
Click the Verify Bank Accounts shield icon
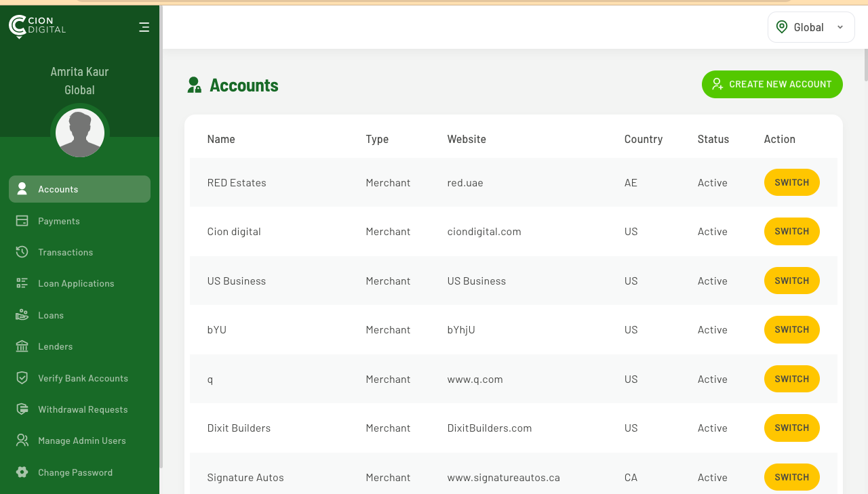tap(22, 378)
